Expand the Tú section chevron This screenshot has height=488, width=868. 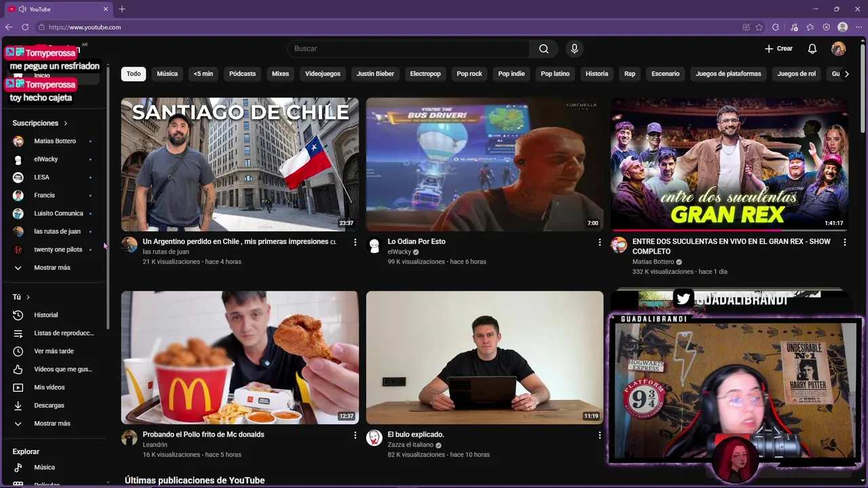[x=28, y=297]
